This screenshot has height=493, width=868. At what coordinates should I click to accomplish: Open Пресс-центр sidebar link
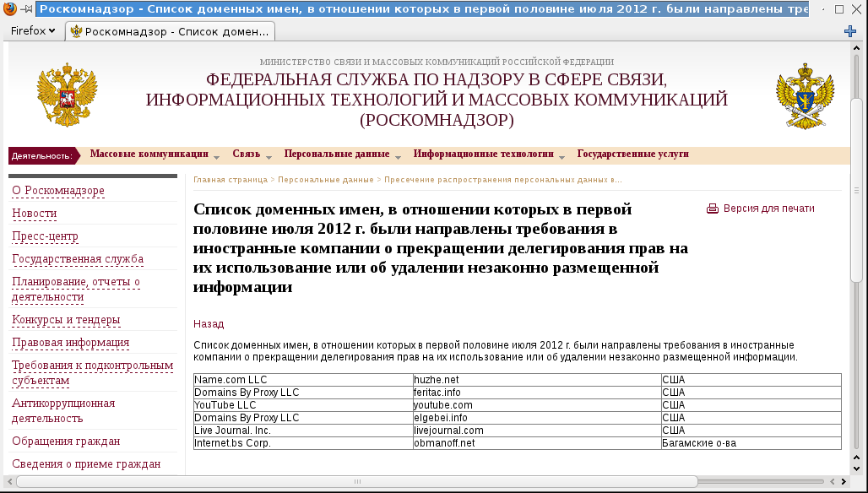click(x=45, y=236)
